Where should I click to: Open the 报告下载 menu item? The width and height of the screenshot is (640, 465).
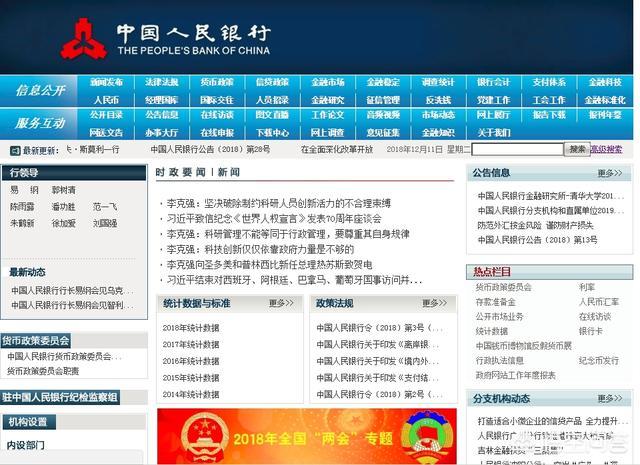[x=549, y=115]
